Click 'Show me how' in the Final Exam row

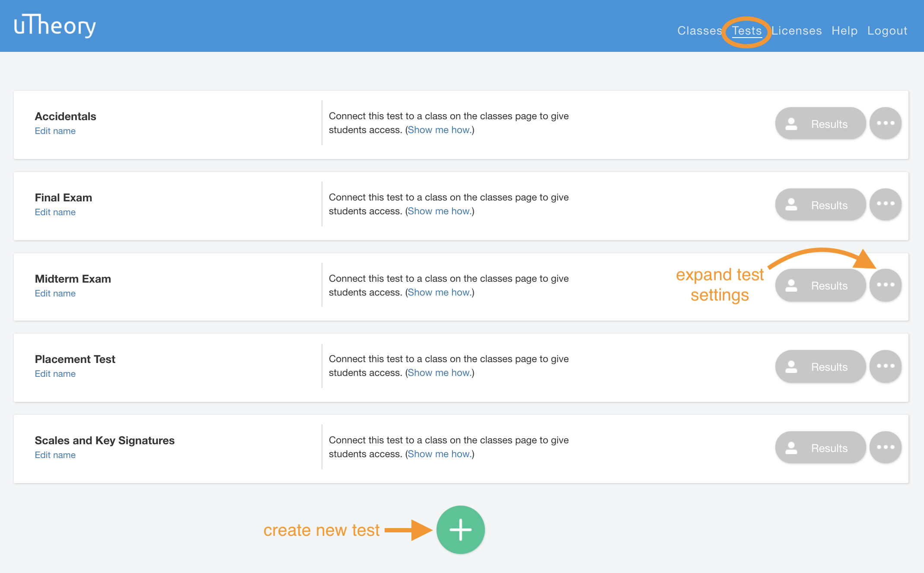pos(440,211)
